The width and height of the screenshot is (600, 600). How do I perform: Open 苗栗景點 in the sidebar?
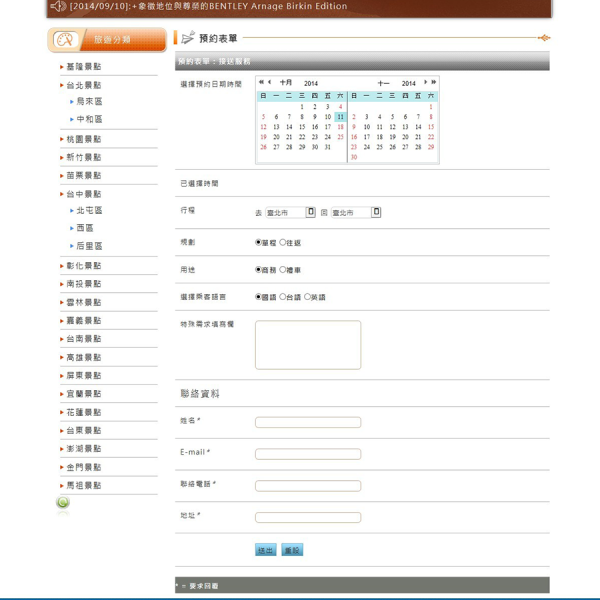(84, 176)
